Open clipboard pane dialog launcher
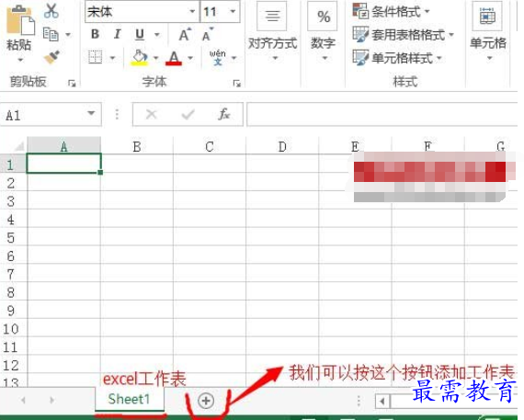The width and height of the screenshot is (524, 420). (72, 83)
